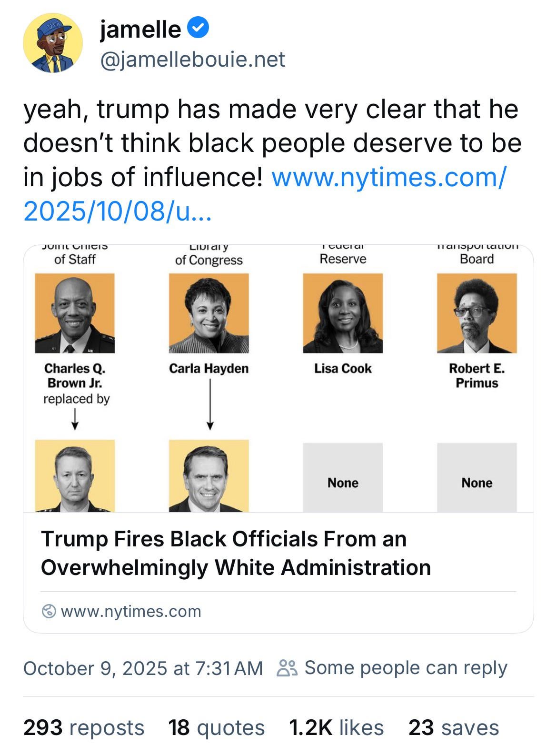Click the www.nytimes.com card domain
Image resolution: width=557 pixels, height=756 pixels.
coord(131,611)
